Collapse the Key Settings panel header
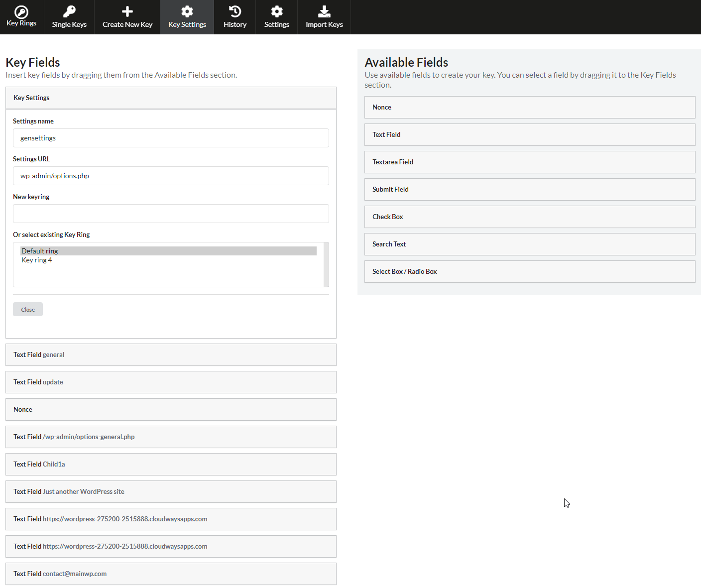 pyautogui.click(x=171, y=98)
